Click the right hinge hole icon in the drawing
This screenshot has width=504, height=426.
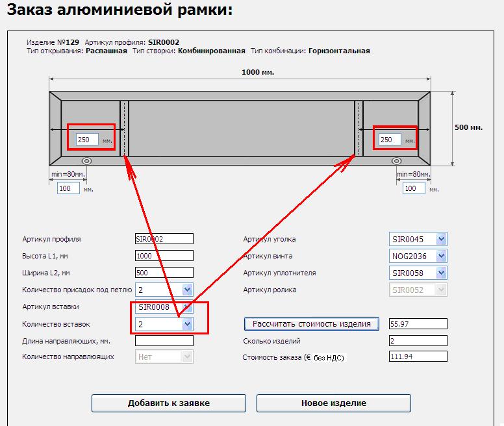[392, 161]
